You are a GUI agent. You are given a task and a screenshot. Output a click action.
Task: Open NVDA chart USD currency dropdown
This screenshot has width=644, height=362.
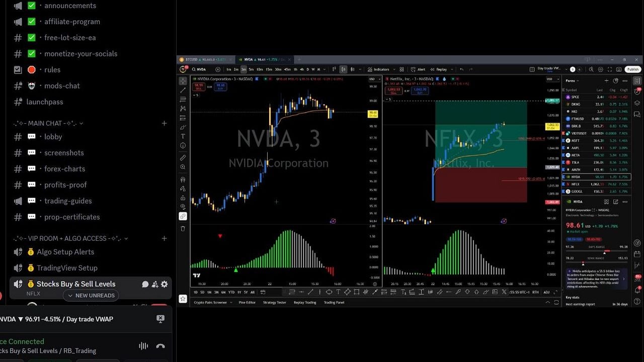click(373, 79)
